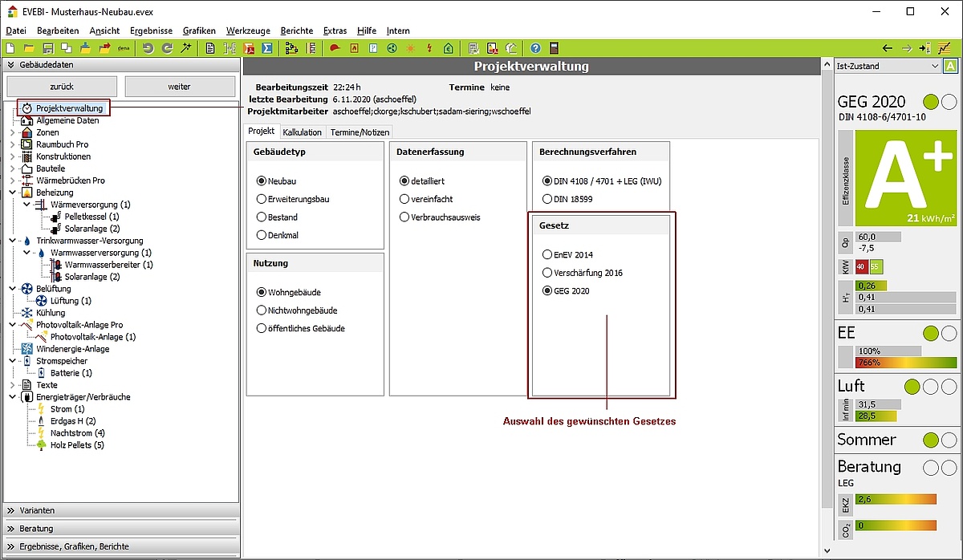The width and height of the screenshot is (963, 560).
Task: Click the orange sun toolbar icon
Action: pyautogui.click(x=410, y=48)
